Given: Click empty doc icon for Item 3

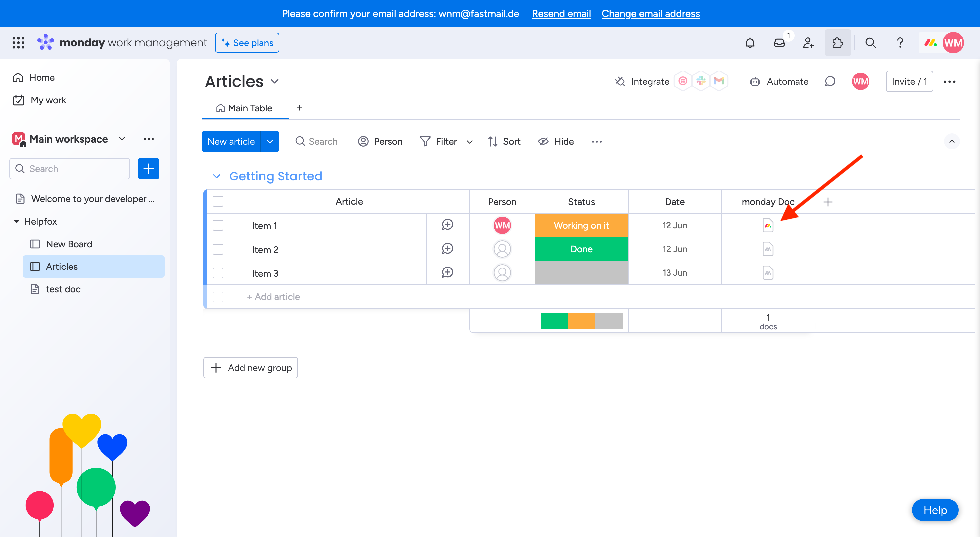Looking at the screenshot, I should [768, 273].
